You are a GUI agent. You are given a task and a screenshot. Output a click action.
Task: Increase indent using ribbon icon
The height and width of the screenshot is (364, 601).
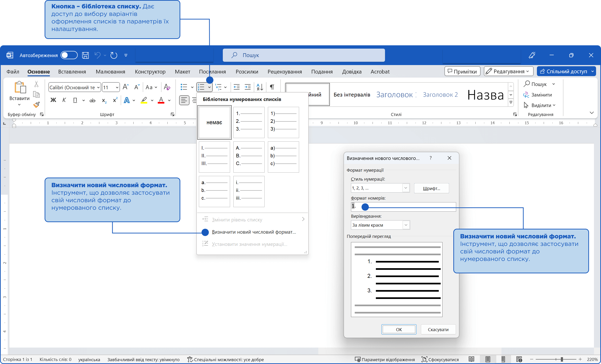point(248,87)
